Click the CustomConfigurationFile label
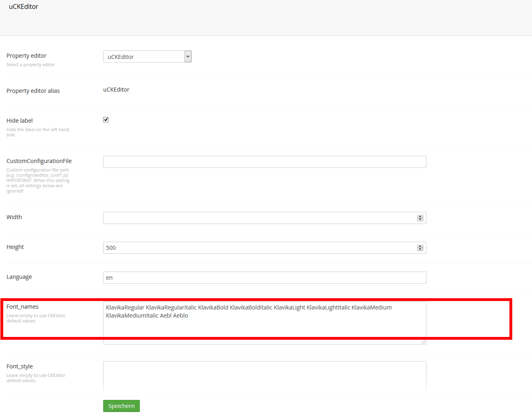 click(x=39, y=161)
